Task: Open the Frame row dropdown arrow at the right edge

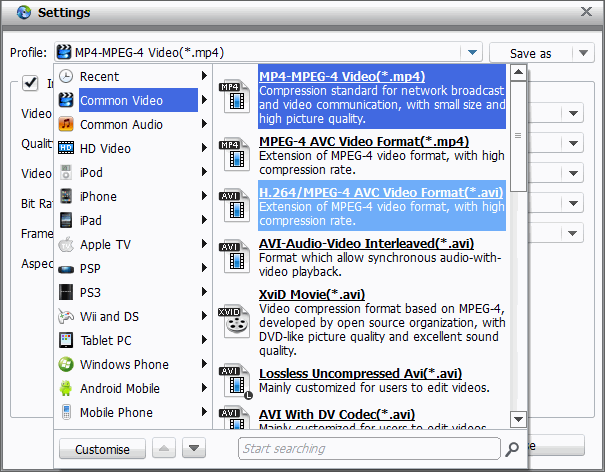Action: pos(573,233)
